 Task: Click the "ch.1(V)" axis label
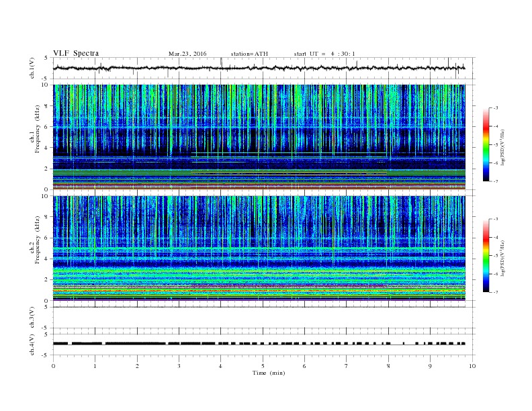[x=32, y=68]
